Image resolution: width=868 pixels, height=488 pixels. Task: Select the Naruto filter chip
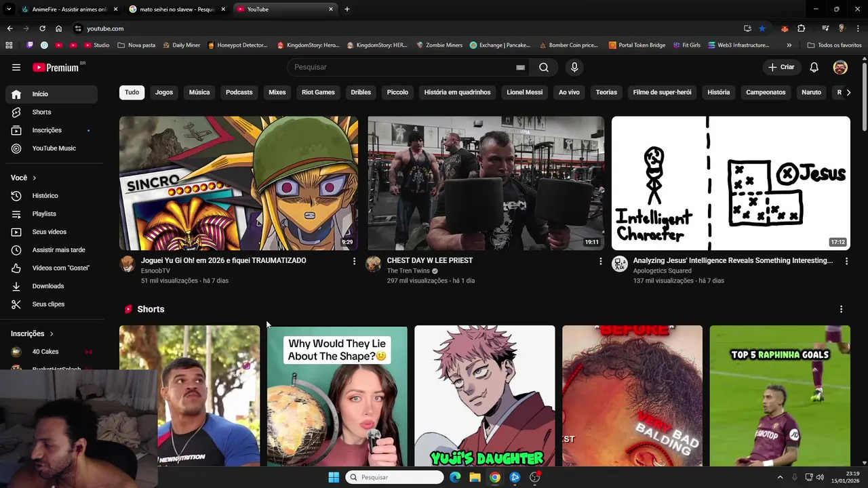click(x=811, y=92)
